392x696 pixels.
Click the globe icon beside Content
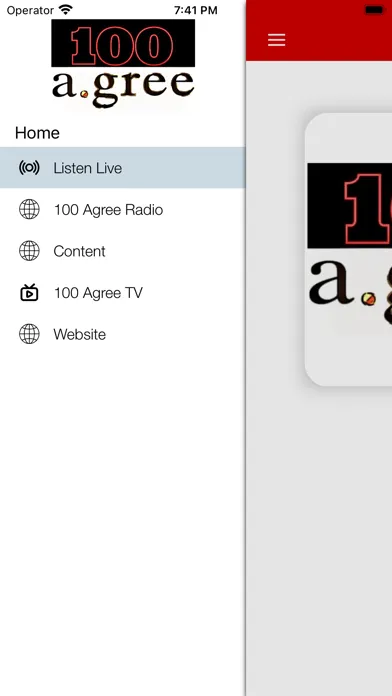coord(29,251)
